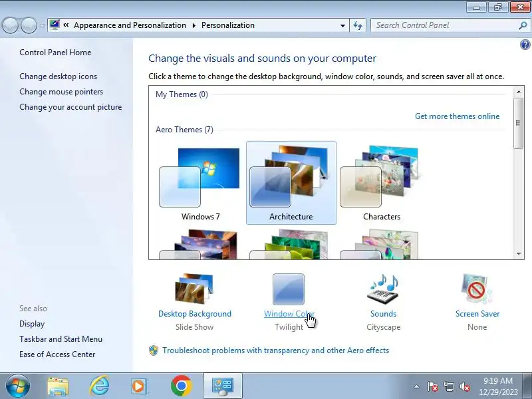Image resolution: width=532 pixels, height=399 pixels.
Task: Click the themes list scroll down arrow
Action: point(519,253)
